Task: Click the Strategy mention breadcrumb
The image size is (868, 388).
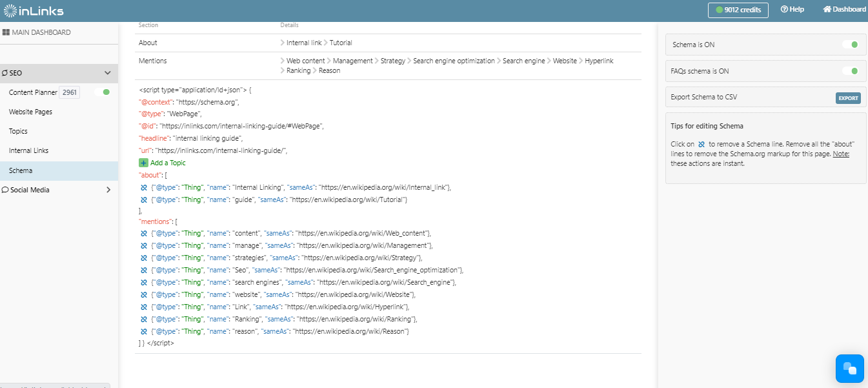Action: [393, 61]
